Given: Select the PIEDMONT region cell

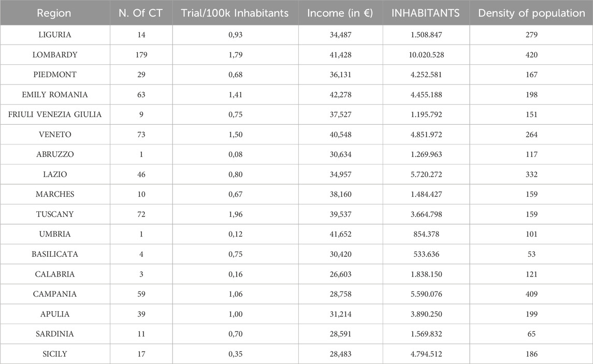Looking at the screenshot, I should tap(55, 75).
